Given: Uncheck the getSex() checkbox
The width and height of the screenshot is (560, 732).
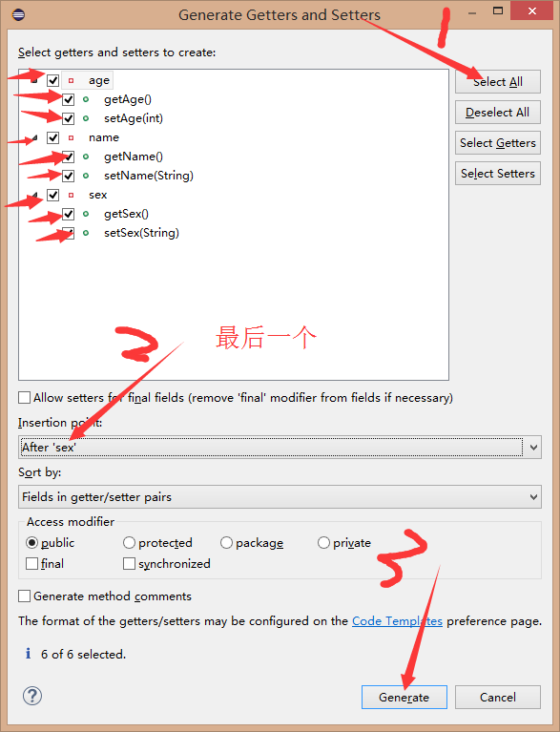Looking at the screenshot, I should click(68, 215).
